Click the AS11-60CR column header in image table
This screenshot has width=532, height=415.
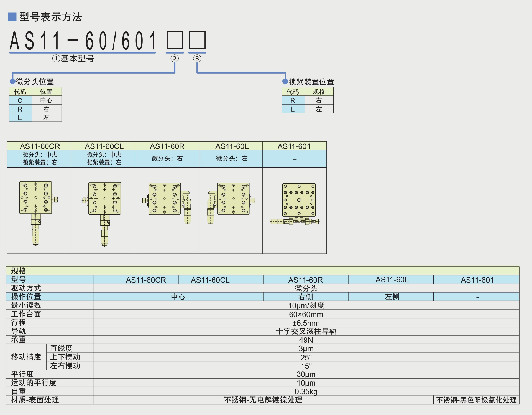[40, 146]
